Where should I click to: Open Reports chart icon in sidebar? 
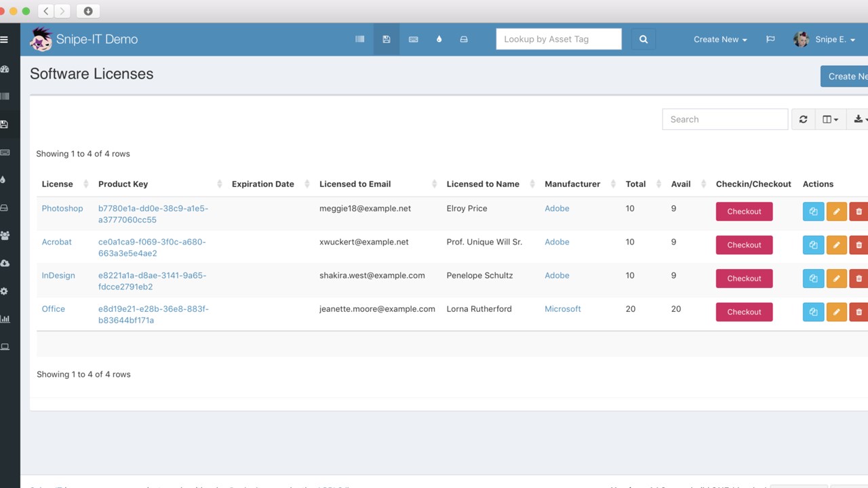click(5, 319)
